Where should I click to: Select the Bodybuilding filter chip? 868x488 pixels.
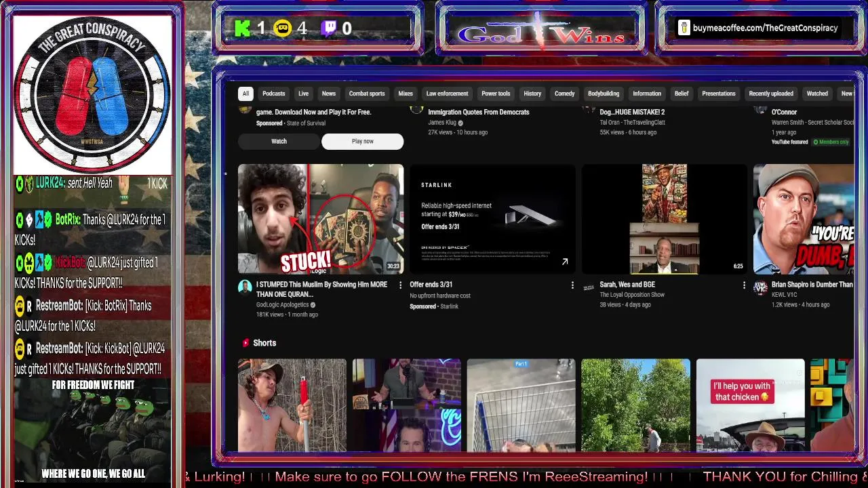[x=604, y=94]
